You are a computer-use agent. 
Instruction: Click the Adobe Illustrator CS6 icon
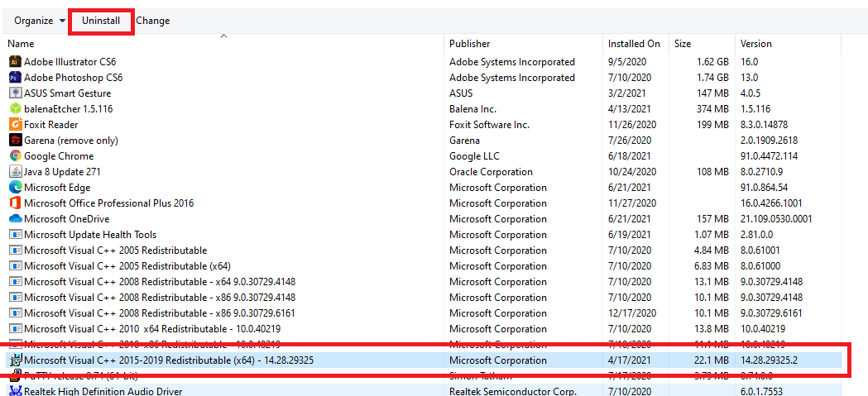coord(15,62)
